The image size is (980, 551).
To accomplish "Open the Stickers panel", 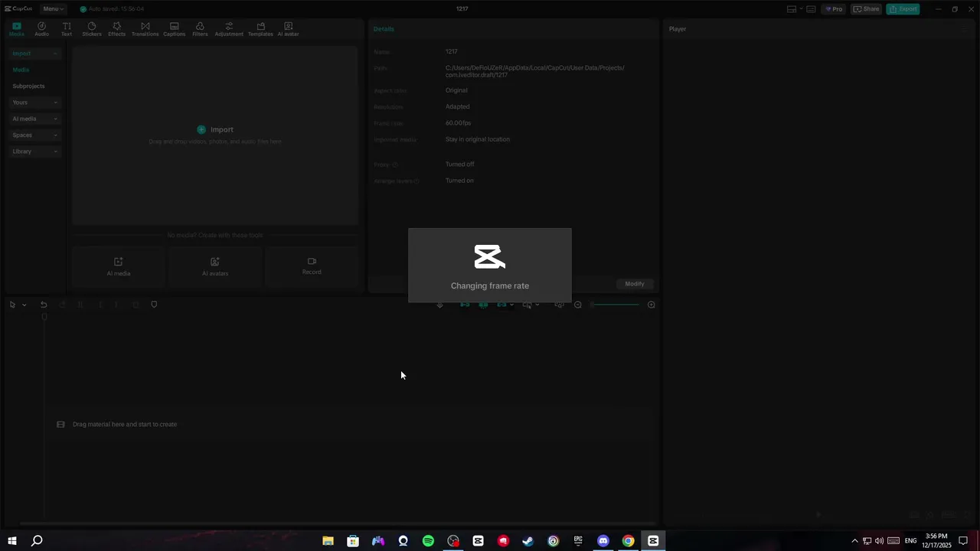I will pos(92,29).
